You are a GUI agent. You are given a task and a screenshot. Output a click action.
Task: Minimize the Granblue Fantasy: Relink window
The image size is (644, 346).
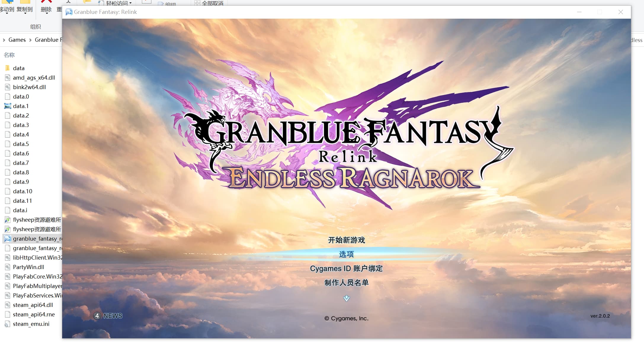(579, 12)
